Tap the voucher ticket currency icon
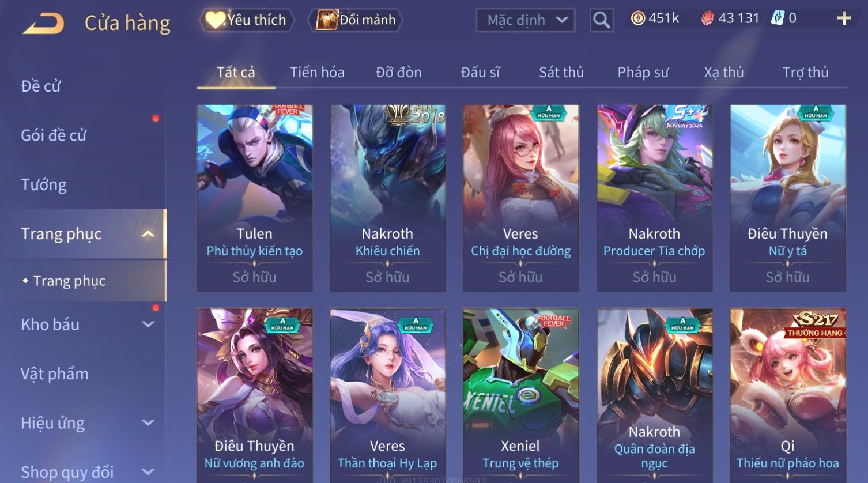 tap(778, 18)
